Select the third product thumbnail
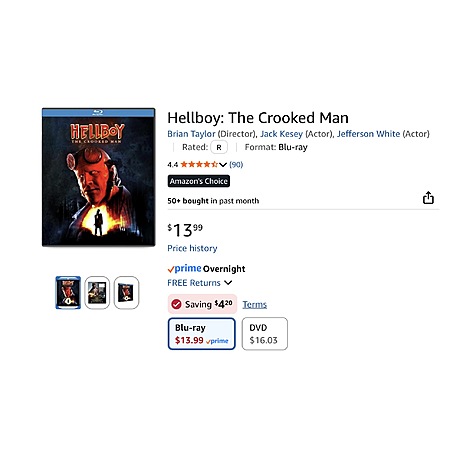Image resolution: width=450 pixels, height=450 pixels. click(x=126, y=292)
